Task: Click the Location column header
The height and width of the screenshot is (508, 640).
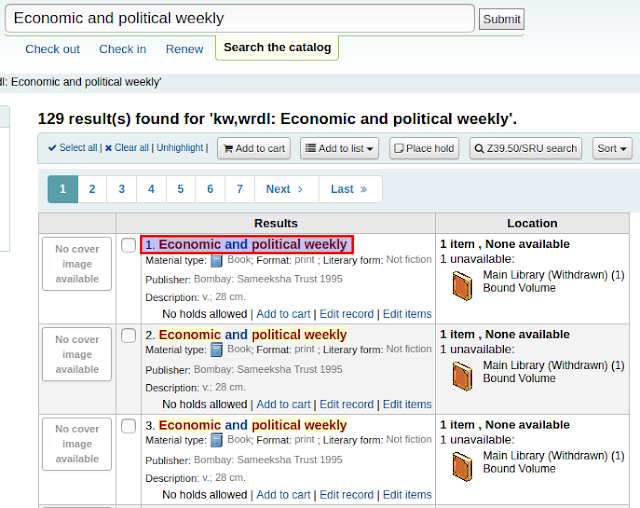Action: 532,223
